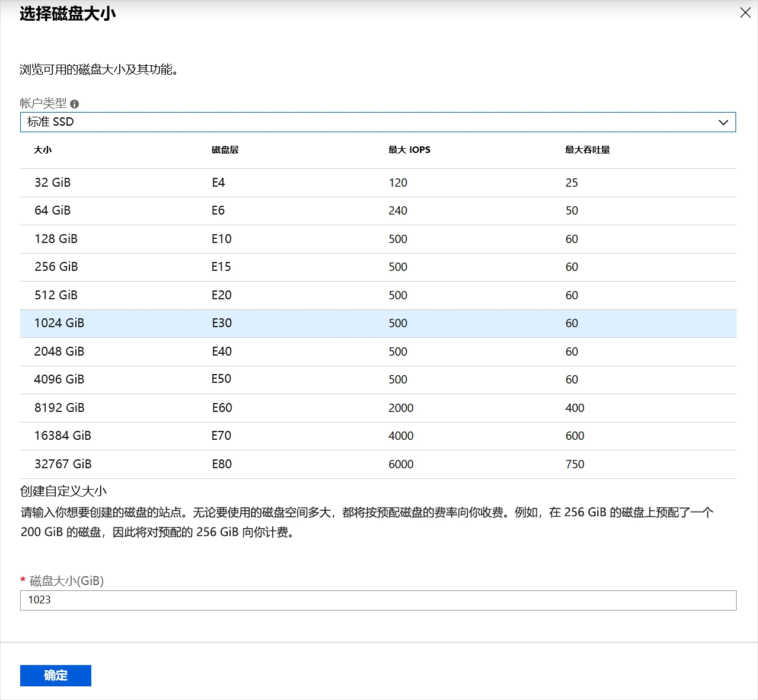Select the 4096 GiB size row

click(x=378, y=380)
